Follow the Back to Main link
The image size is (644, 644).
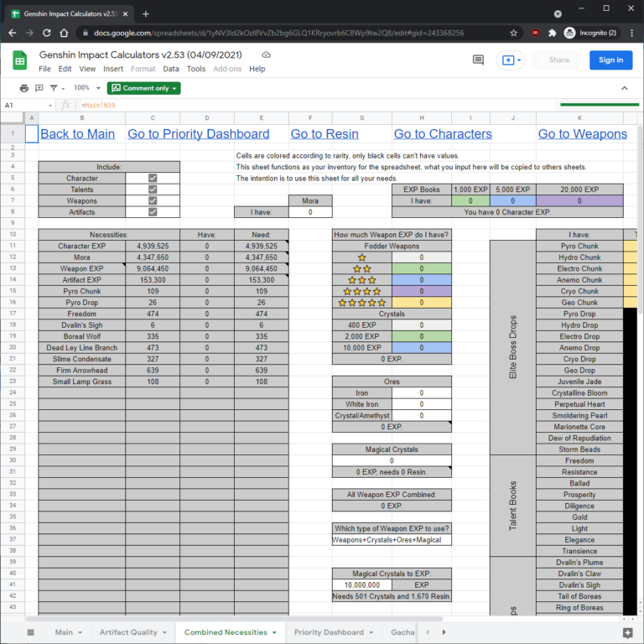pos(78,134)
